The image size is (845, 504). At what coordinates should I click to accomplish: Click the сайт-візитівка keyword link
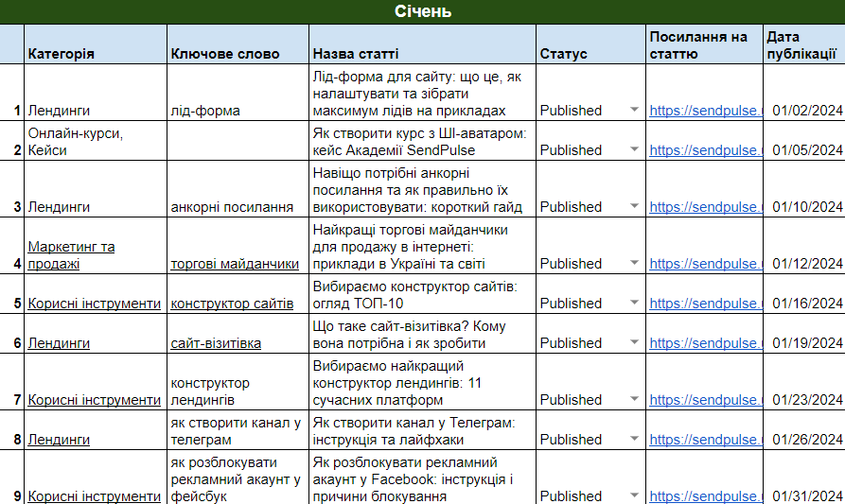(216, 343)
